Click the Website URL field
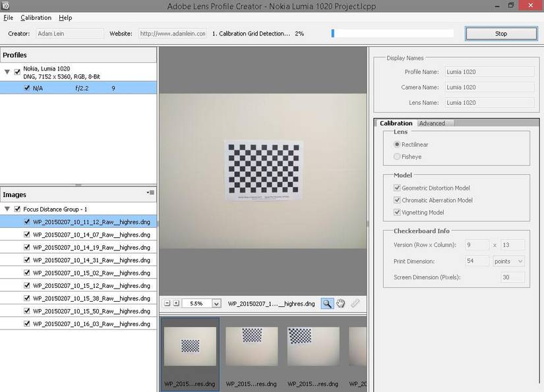The width and height of the screenshot is (544, 392). pos(173,34)
